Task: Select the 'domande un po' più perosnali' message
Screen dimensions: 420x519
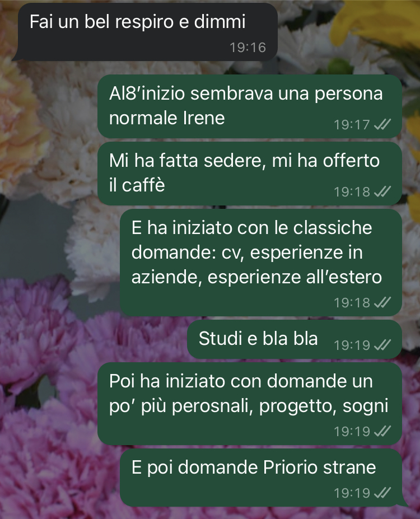Action: pyautogui.click(x=250, y=404)
